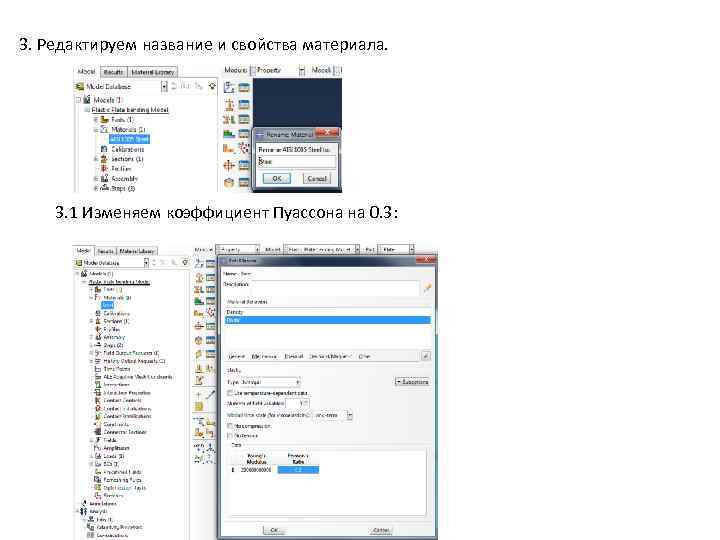720x540 pixels.
Task: Open the Model Database dropdown above the AISI 1005 Steel tree
Action: 164,86
